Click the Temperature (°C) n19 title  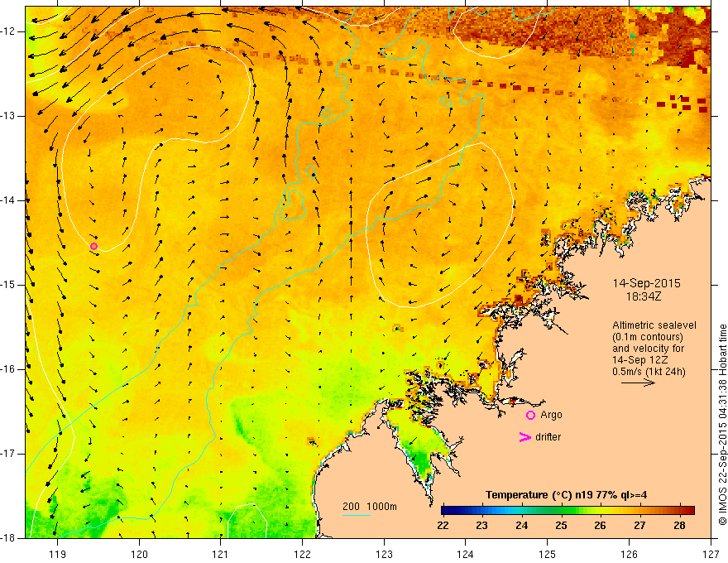coord(566,495)
